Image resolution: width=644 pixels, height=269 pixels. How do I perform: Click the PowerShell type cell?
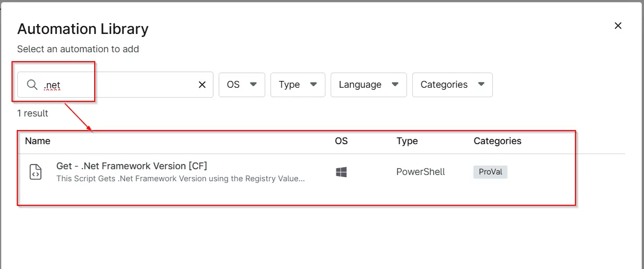421,172
